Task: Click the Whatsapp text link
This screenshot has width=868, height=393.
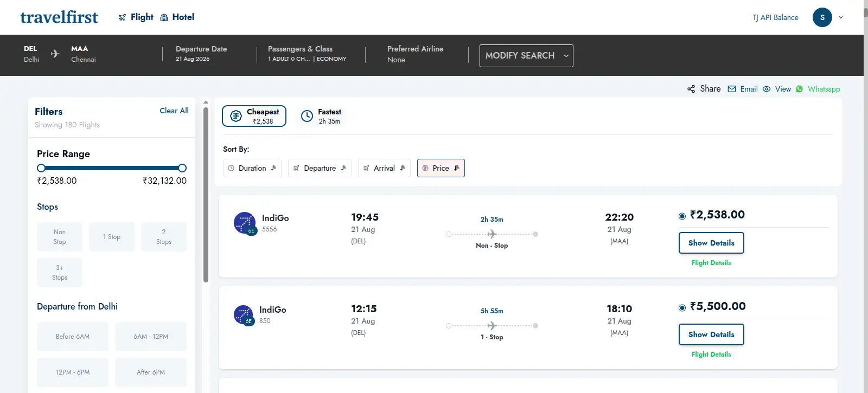Action: [824, 89]
